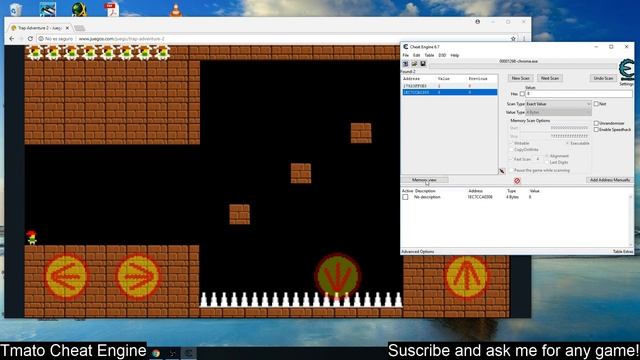This screenshot has width=640, height=360.
Task: Open the process list icon in Cheat Engine
Action: coord(405,64)
